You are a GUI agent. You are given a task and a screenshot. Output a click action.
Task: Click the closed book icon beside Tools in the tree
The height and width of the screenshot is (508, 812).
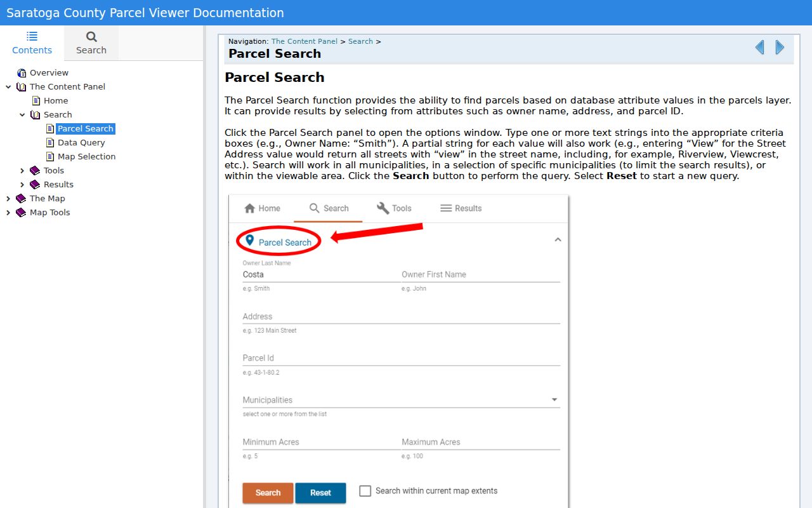36,171
